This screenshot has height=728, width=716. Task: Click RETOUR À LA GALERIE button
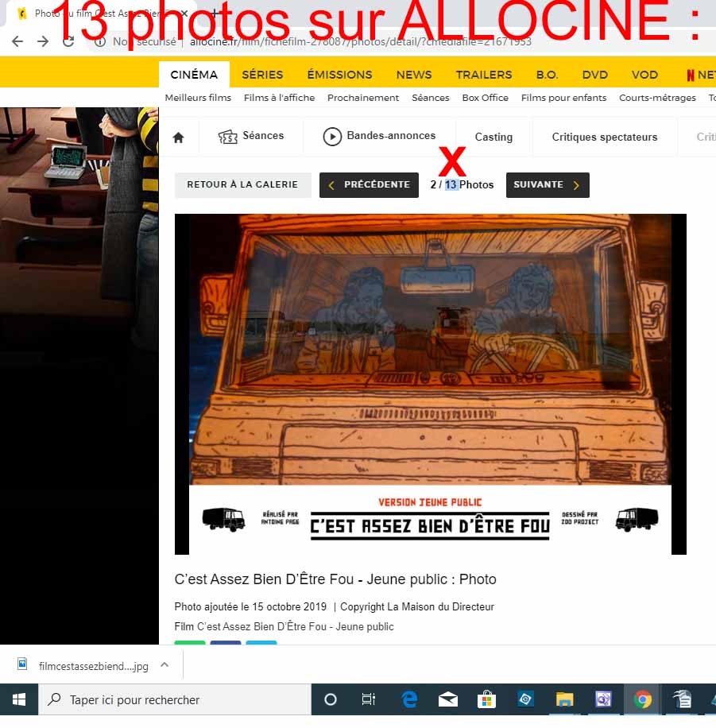pyautogui.click(x=243, y=185)
